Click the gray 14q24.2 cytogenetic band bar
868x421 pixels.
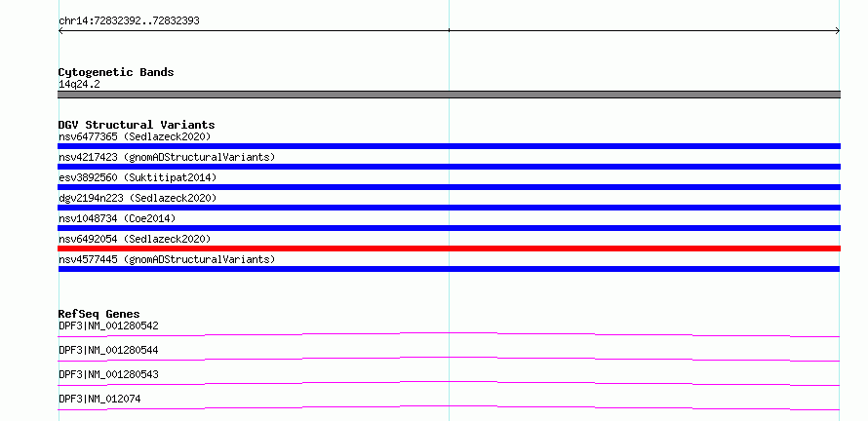(449, 95)
